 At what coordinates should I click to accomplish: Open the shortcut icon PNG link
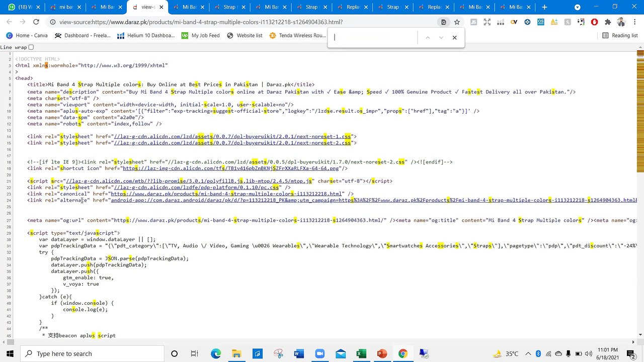click(x=231, y=168)
